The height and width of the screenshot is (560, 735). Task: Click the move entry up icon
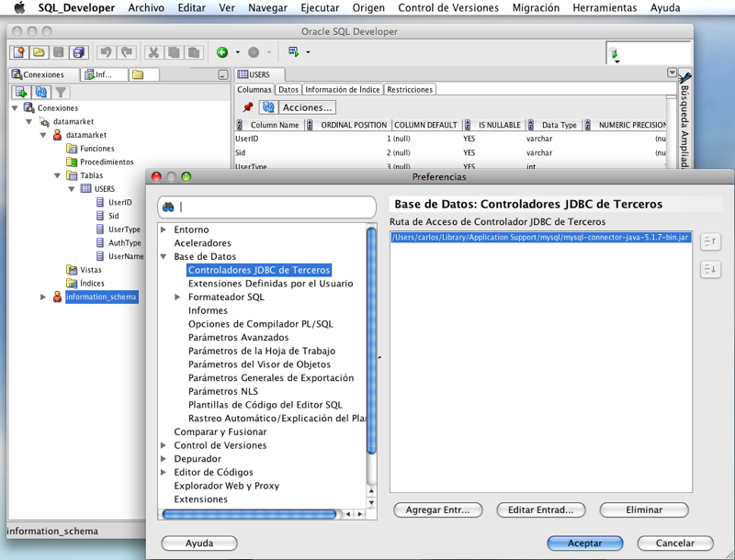710,241
